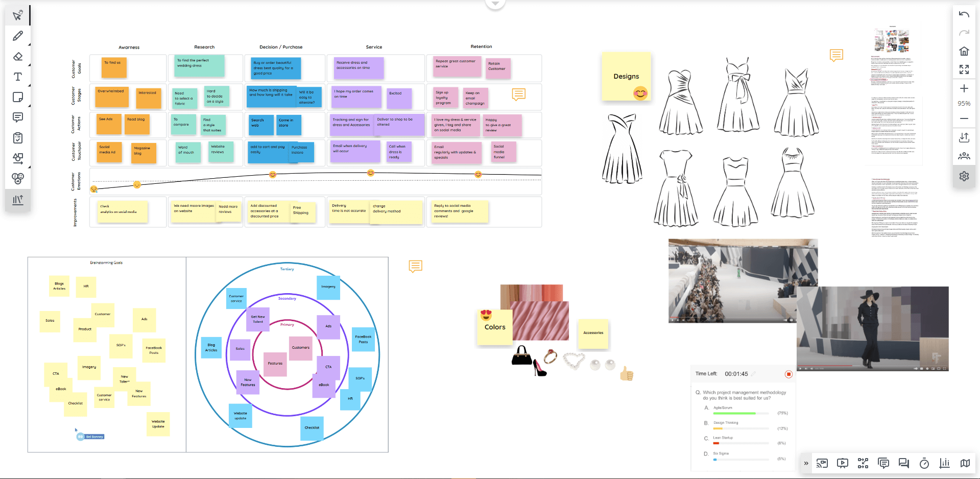Expand hidden toolbar items with chevron

pyautogui.click(x=806, y=464)
